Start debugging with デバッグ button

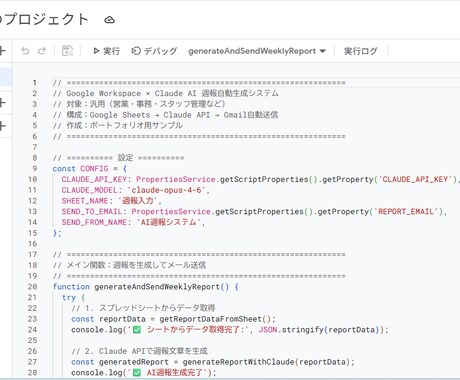pyautogui.click(x=154, y=51)
